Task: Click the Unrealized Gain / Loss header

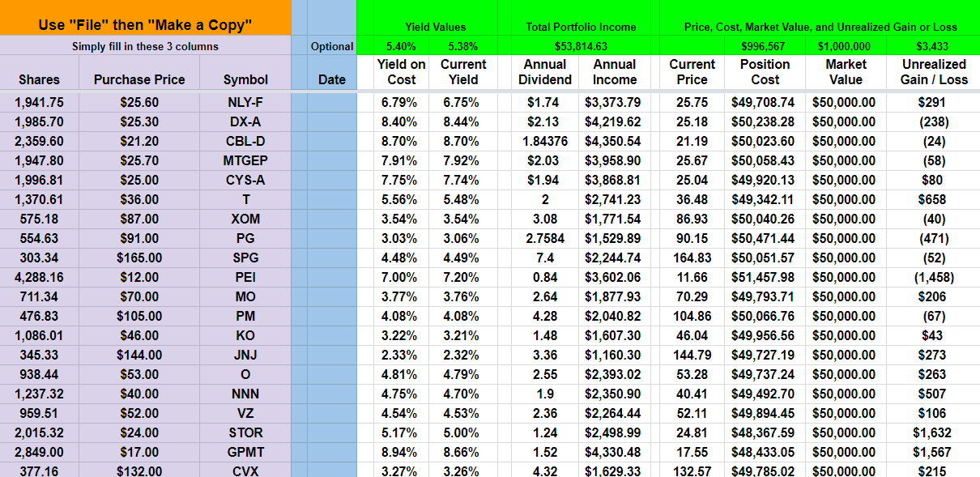Action: [x=934, y=72]
